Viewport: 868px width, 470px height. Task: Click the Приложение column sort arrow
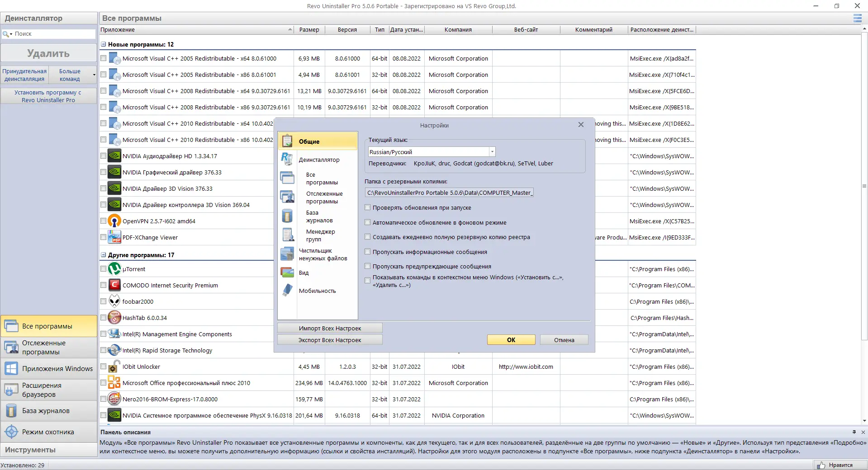(x=290, y=30)
